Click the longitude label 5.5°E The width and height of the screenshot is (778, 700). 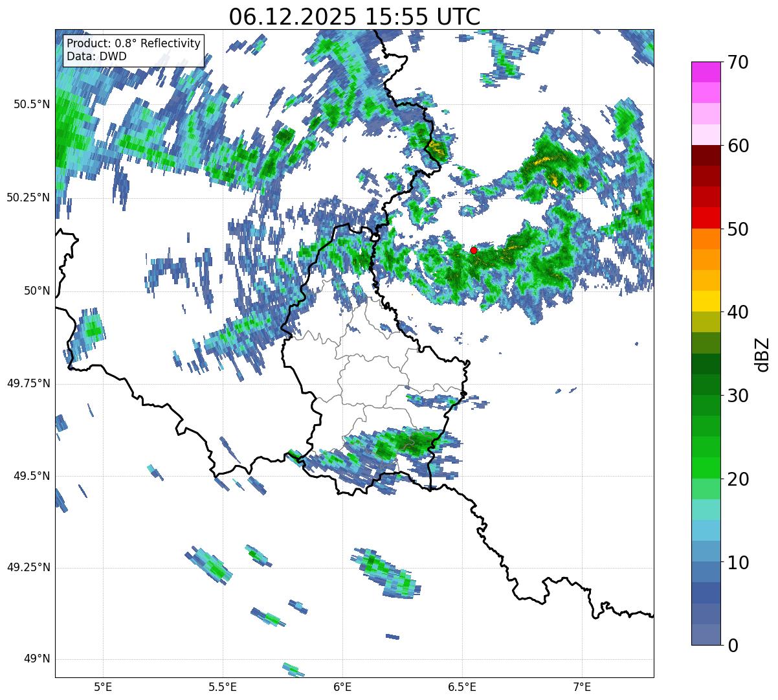tap(223, 687)
